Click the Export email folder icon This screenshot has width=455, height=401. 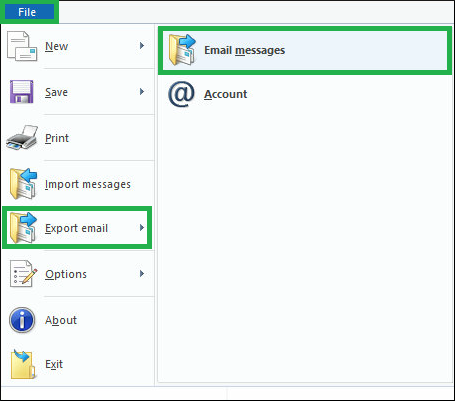[x=23, y=228]
